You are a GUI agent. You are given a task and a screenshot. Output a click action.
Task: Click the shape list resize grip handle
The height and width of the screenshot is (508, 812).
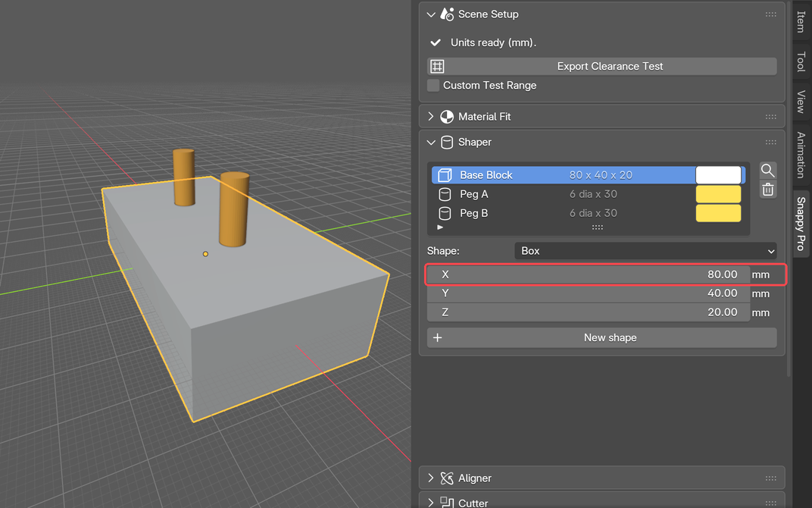point(597,227)
